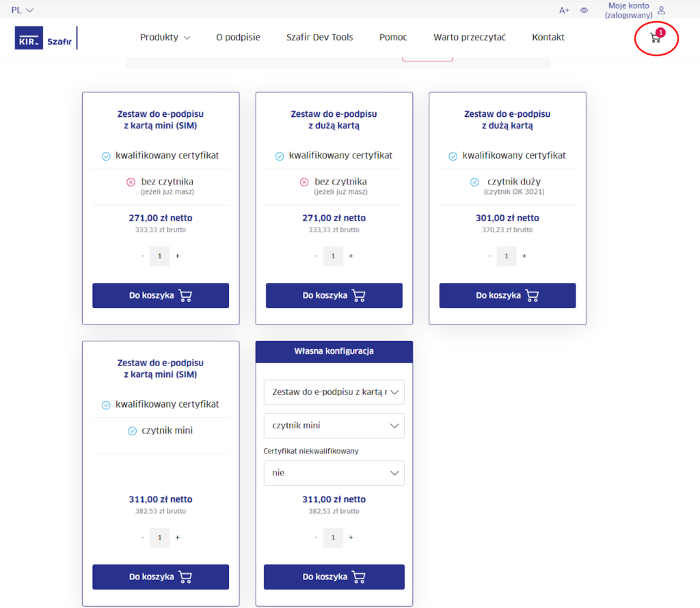Open the Zestaw do e-podpisu set dropdown

pos(334,392)
